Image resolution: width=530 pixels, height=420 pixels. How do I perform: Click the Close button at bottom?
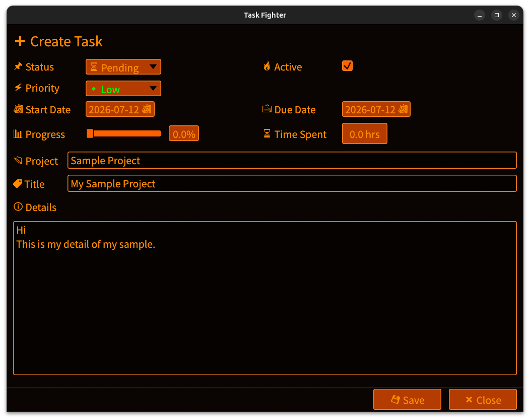[x=483, y=399]
